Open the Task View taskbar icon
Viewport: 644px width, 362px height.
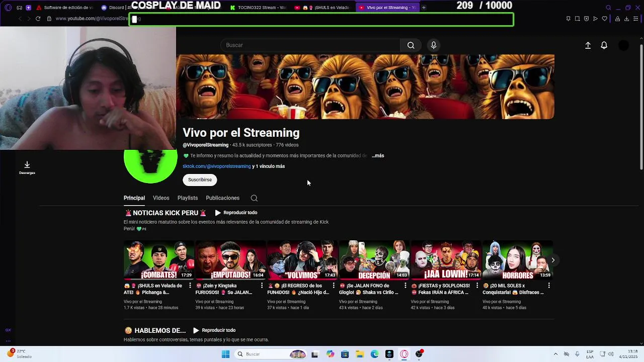click(314, 354)
